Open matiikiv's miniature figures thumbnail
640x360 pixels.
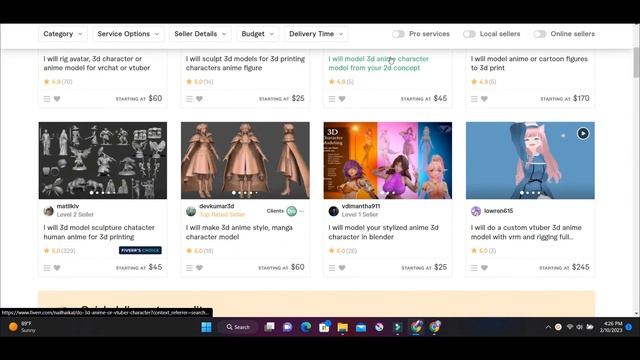103,160
